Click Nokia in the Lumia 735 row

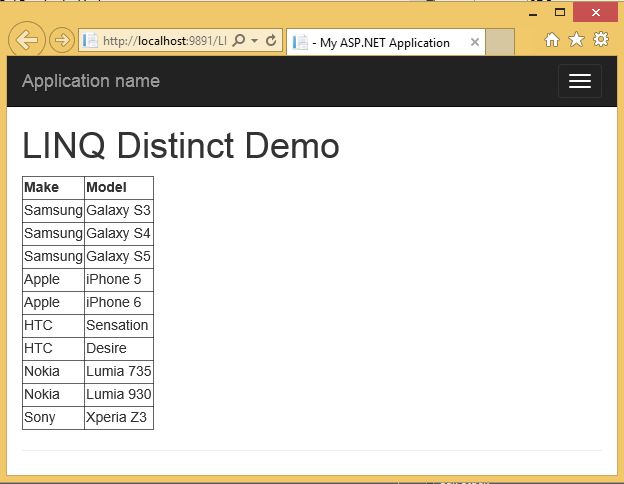point(53,372)
